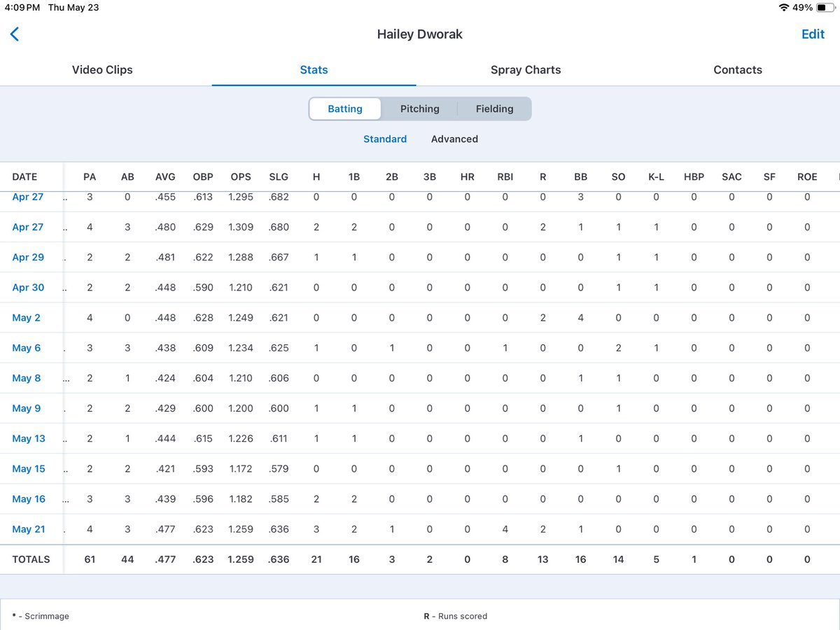Tap the back chevron arrow
Image resolution: width=840 pixels, height=630 pixels.
pyautogui.click(x=15, y=34)
